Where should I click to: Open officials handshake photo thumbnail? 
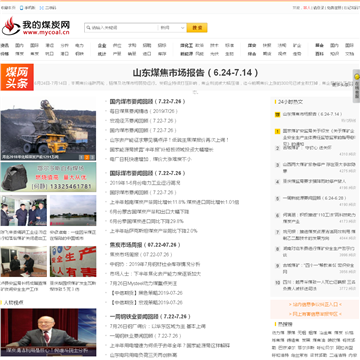pos(24,211)
